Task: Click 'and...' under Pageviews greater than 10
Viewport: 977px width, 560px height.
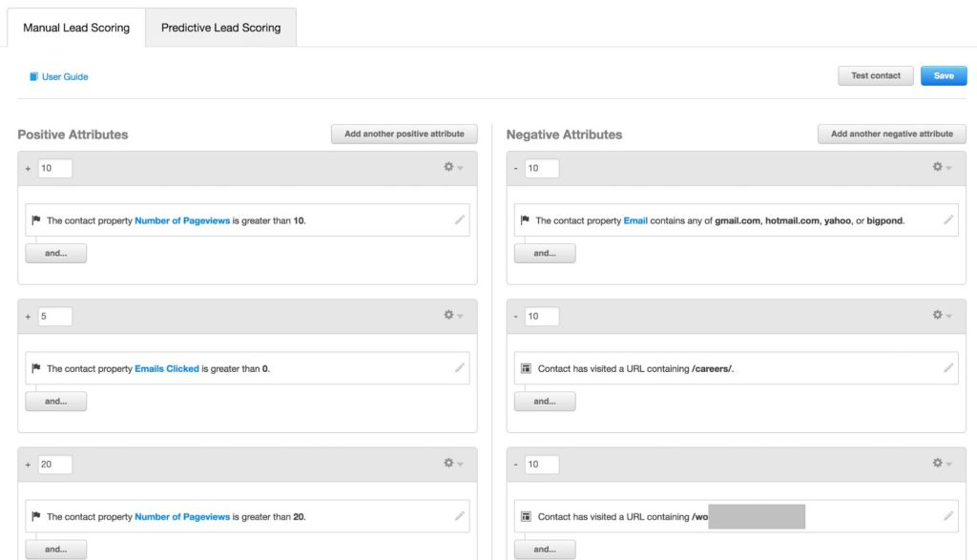Action: point(56,253)
